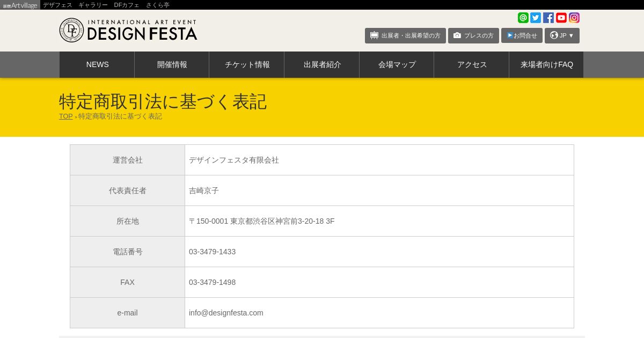Open the DFカフェ link in top bar
This screenshot has height=338, width=644.
click(127, 5)
